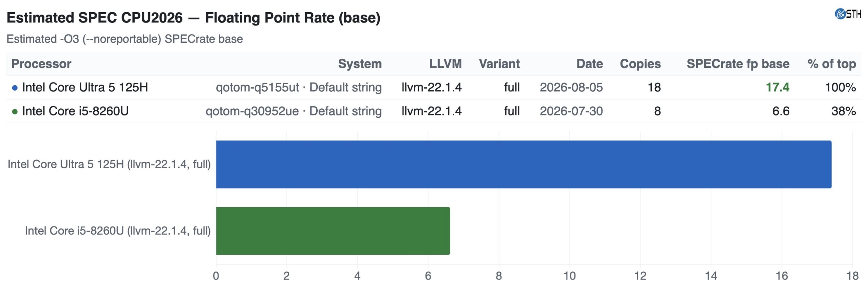Click the Intel Core i5-8260U processor name
Viewport: 868px width, 291px height.
click(75, 111)
